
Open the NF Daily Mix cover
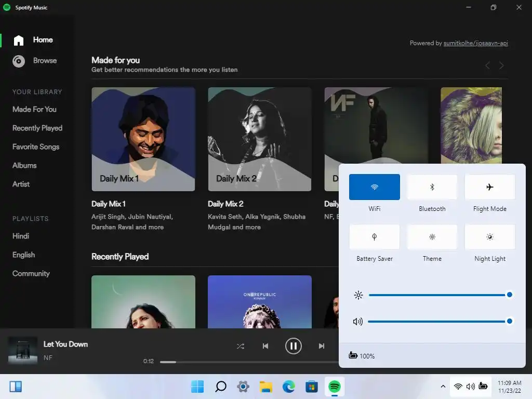pos(376,126)
